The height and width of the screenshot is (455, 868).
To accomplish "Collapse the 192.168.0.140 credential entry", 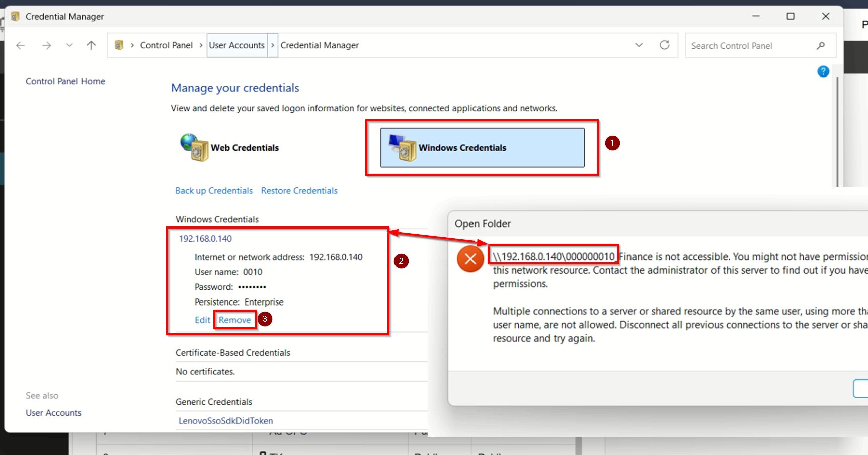I will (205, 239).
